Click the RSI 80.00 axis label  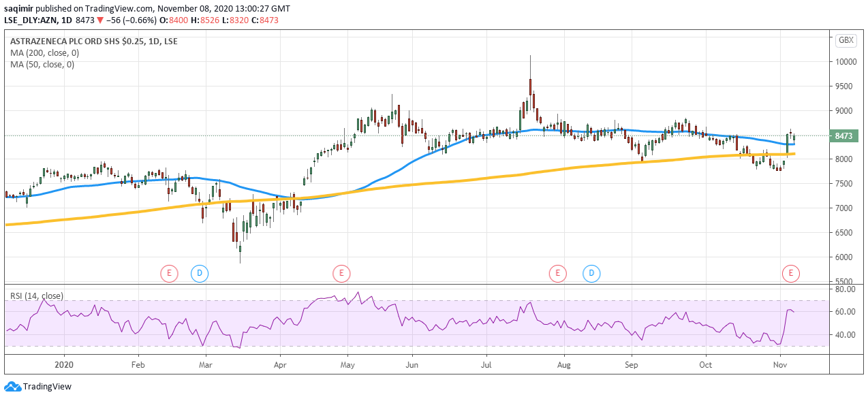coord(845,289)
